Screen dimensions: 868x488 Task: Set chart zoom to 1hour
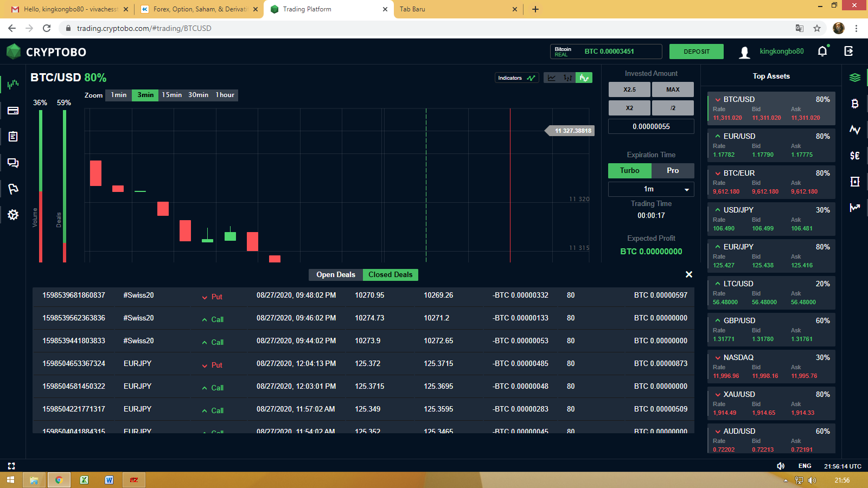pyautogui.click(x=225, y=95)
